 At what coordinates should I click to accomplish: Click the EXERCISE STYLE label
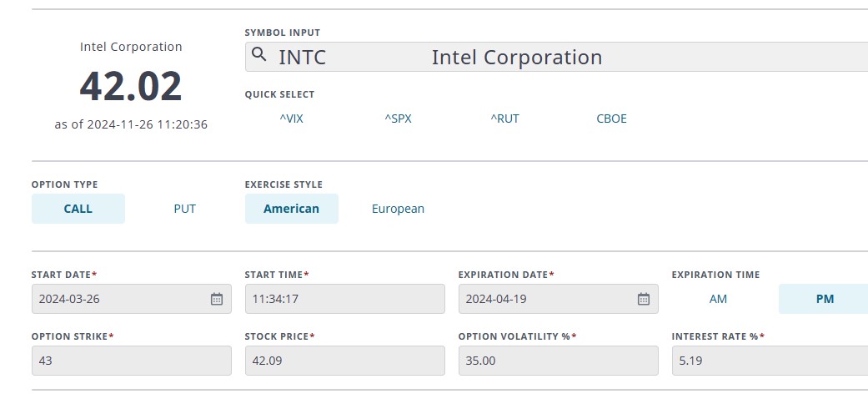click(283, 184)
